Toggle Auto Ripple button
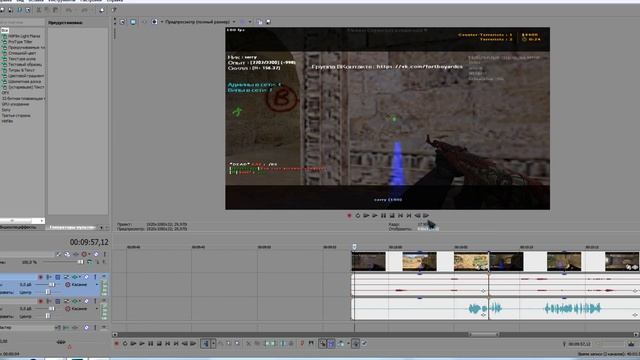This screenshot has height=360, width=640. pyautogui.click(x=340, y=344)
